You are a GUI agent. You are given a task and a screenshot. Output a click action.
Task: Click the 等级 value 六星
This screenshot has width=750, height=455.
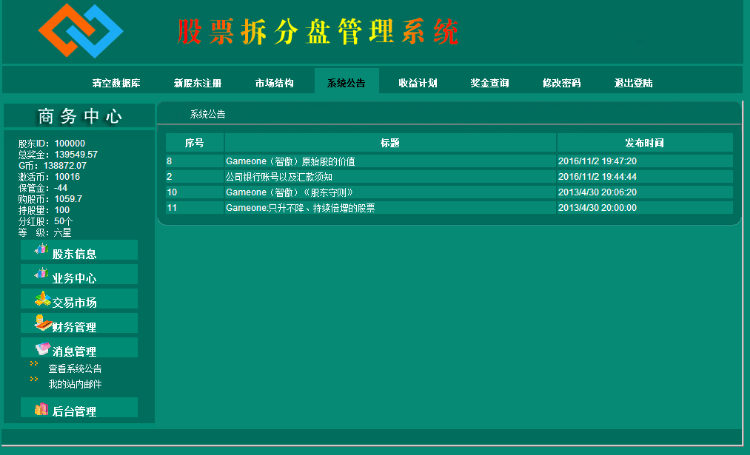click(62, 233)
